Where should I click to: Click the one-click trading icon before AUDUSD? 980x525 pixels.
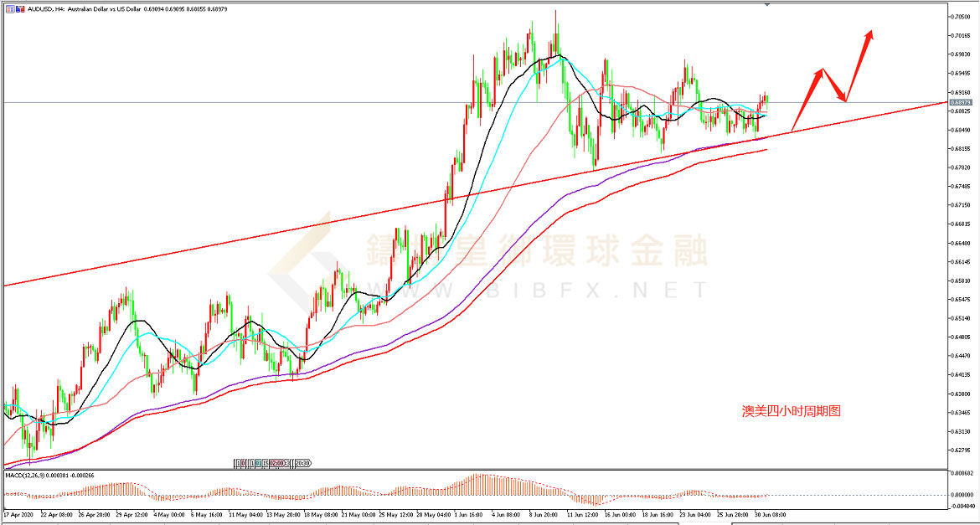click(x=10, y=8)
